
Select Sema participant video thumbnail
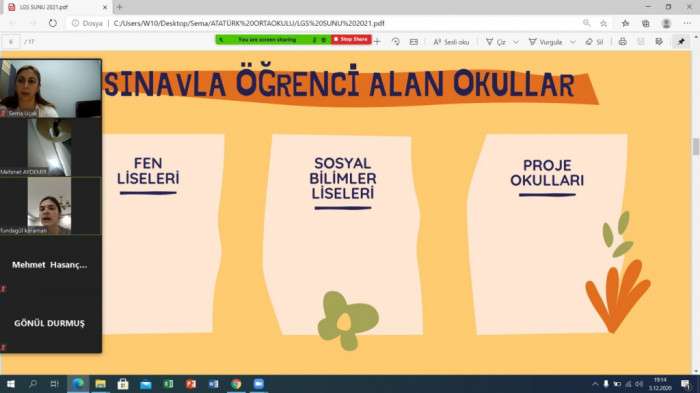(x=50, y=88)
